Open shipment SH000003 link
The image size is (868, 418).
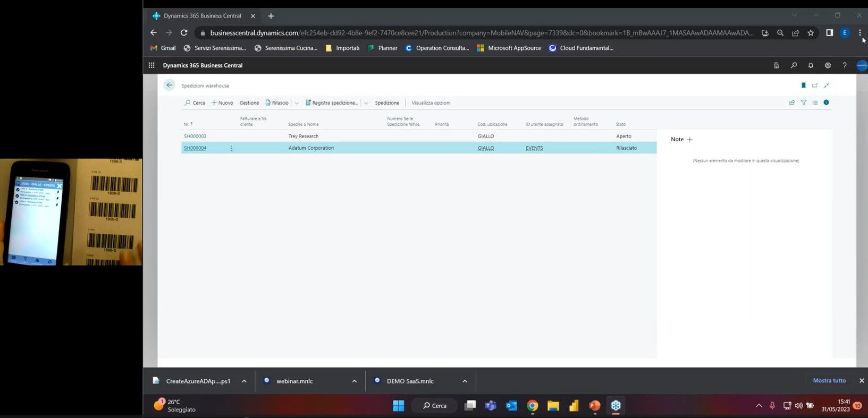tap(195, 137)
